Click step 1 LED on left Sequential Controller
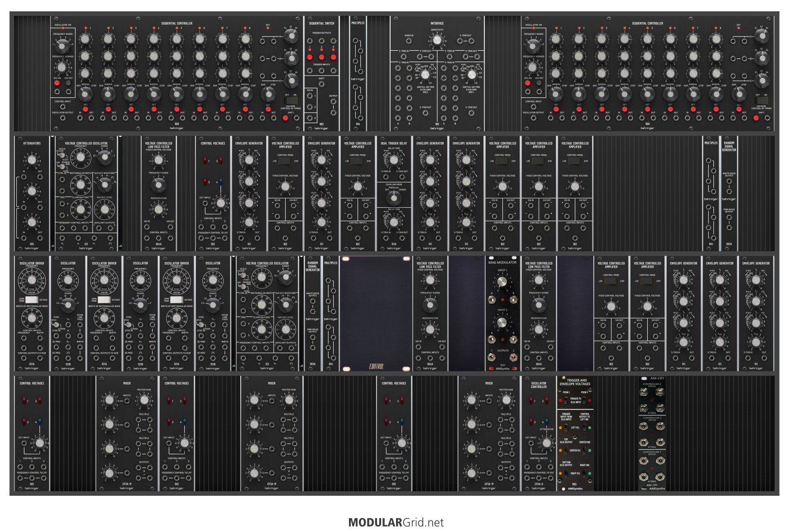The width and height of the screenshot is (793, 532). (86, 28)
